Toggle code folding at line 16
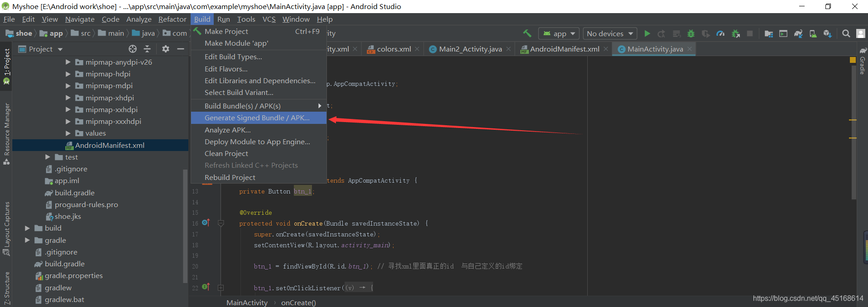Image resolution: width=868 pixels, height=307 pixels. [221, 223]
